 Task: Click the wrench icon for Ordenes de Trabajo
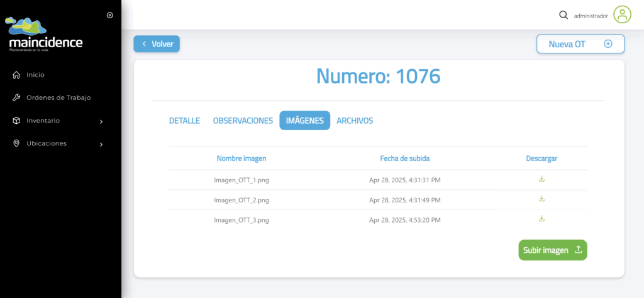[x=16, y=97]
